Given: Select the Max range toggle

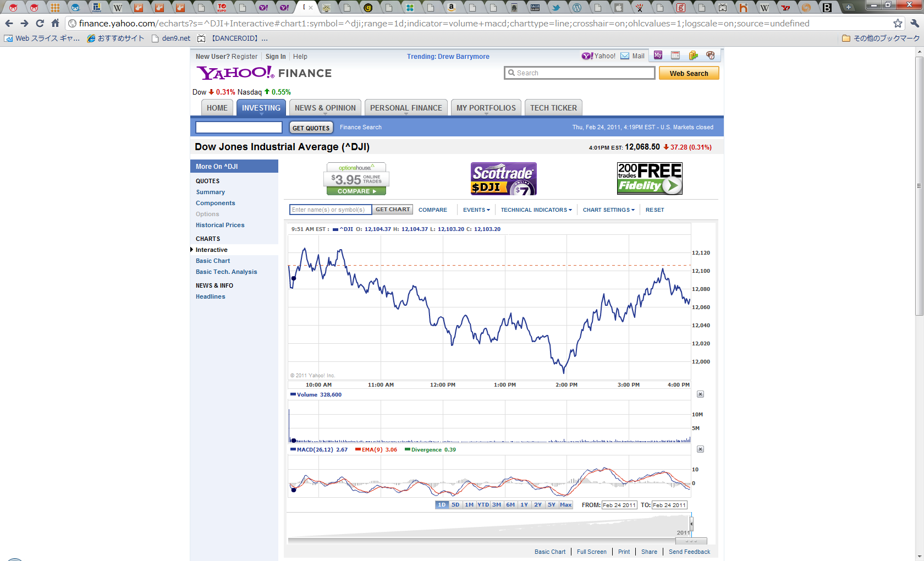Looking at the screenshot, I should (x=566, y=505).
